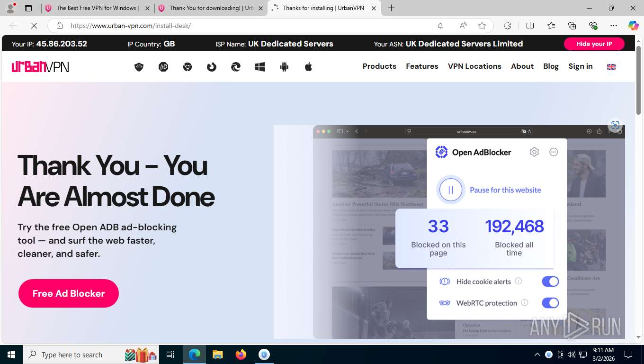The height and width of the screenshot is (364, 644).
Task: Click the taskbar search box
Action: (92, 355)
